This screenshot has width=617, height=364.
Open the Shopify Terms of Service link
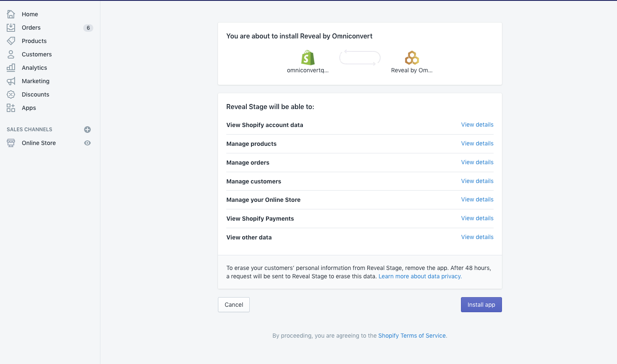click(x=412, y=336)
